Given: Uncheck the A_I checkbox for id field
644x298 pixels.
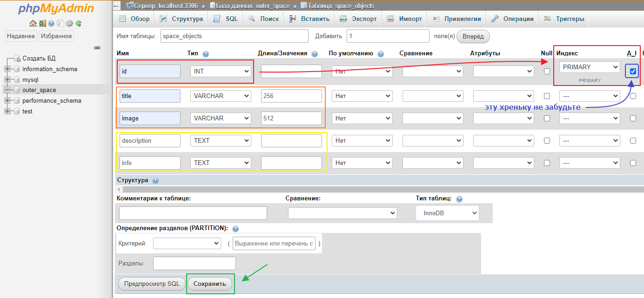Looking at the screenshot, I should pos(633,71).
